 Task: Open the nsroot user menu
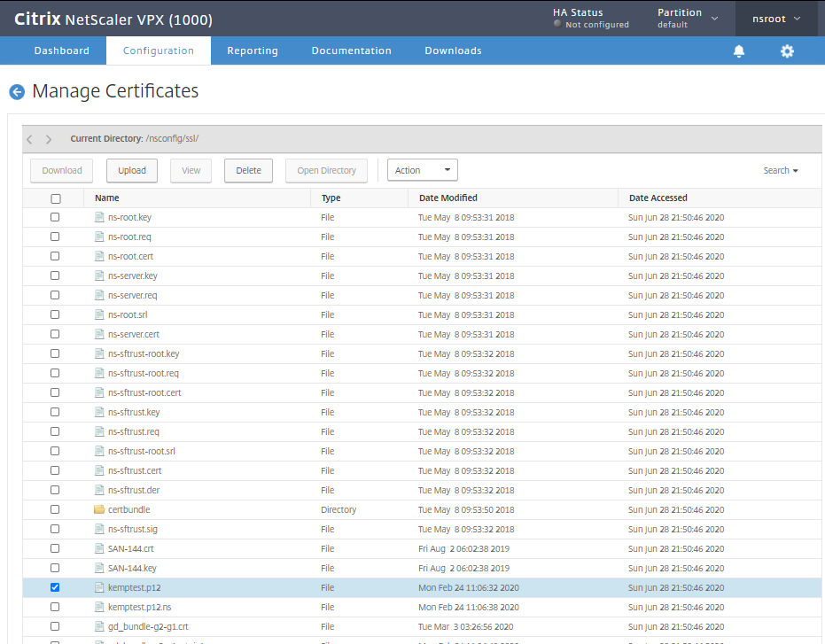click(x=775, y=19)
